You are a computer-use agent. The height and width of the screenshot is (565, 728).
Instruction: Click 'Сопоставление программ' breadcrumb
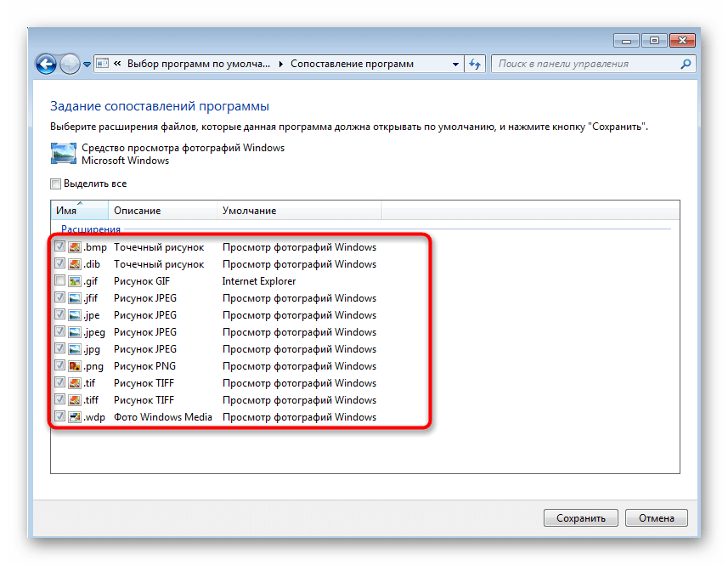352,64
